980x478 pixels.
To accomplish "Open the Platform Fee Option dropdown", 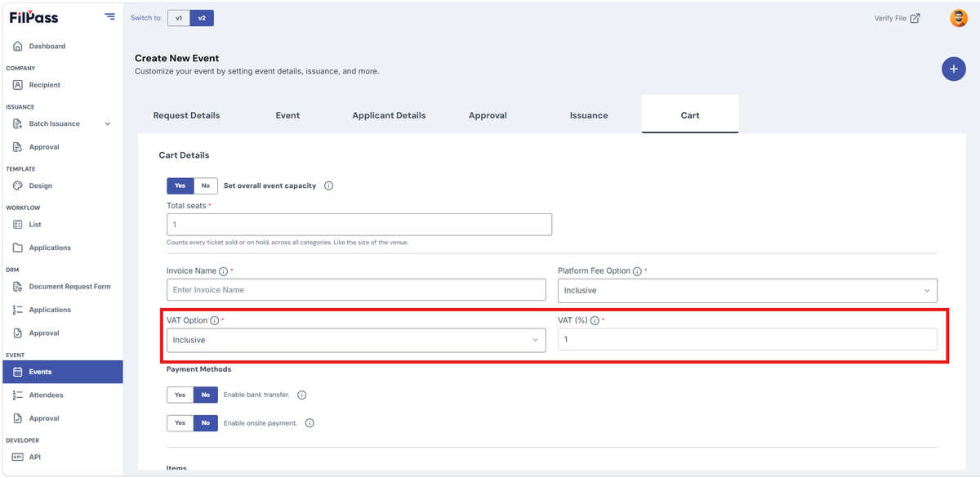I will click(x=747, y=290).
